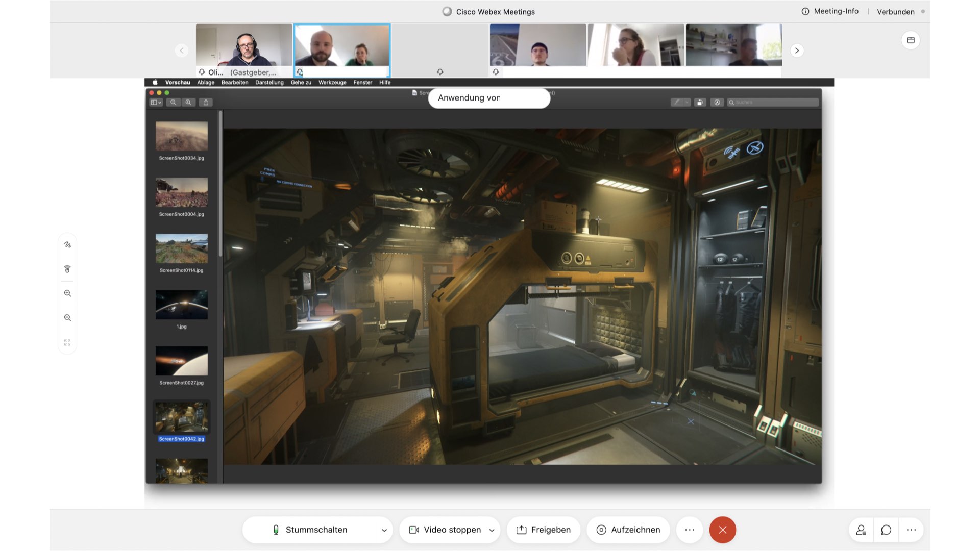Zoom out shared content via sidebar
The height and width of the screenshot is (551, 980).
point(67,318)
